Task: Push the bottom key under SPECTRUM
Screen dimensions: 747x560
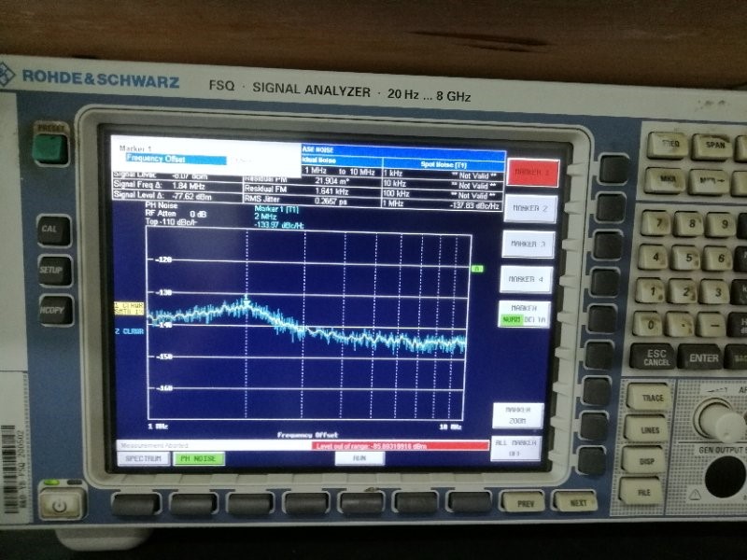Action: coord(135,503)
